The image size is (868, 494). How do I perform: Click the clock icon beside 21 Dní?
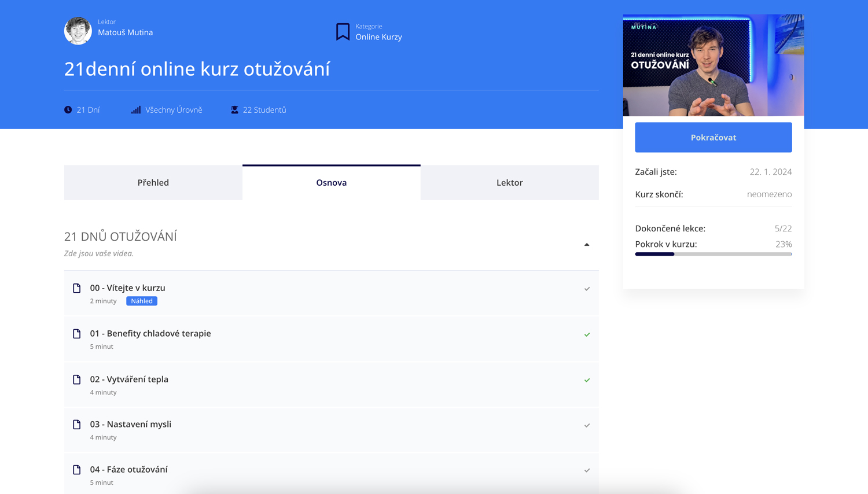point(68,110)
